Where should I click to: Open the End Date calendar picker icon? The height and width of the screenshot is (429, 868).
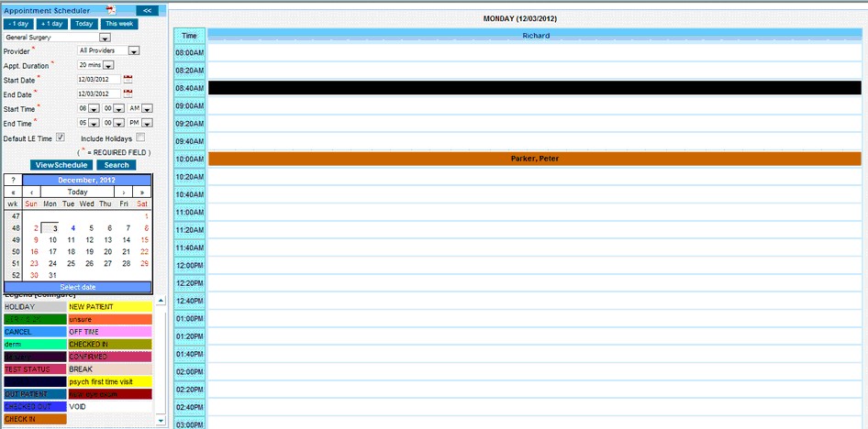128,93
